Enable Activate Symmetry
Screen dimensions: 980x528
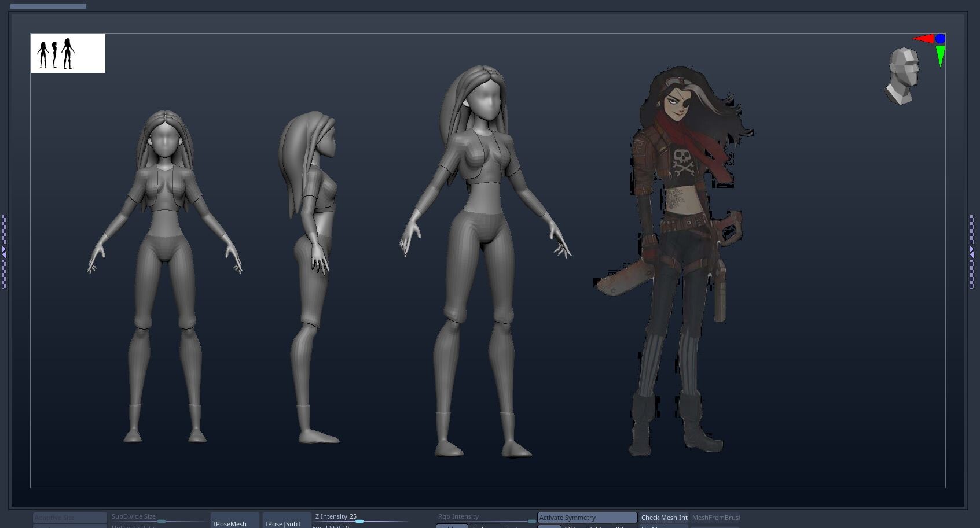(586, 518)
